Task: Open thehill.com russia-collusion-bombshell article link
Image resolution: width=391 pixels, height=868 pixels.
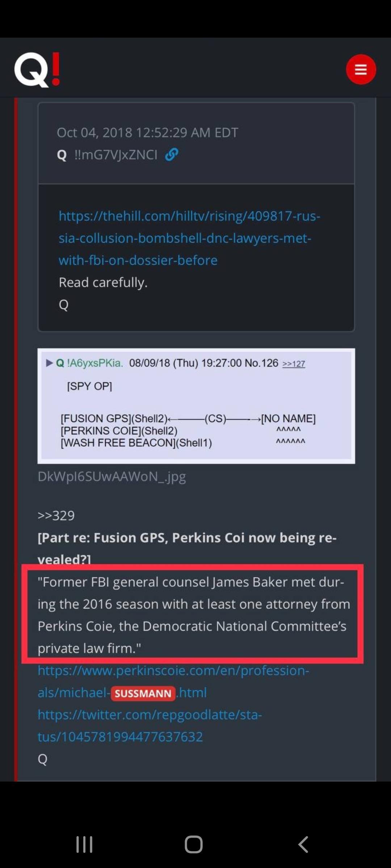Action: tap(189, 238)
